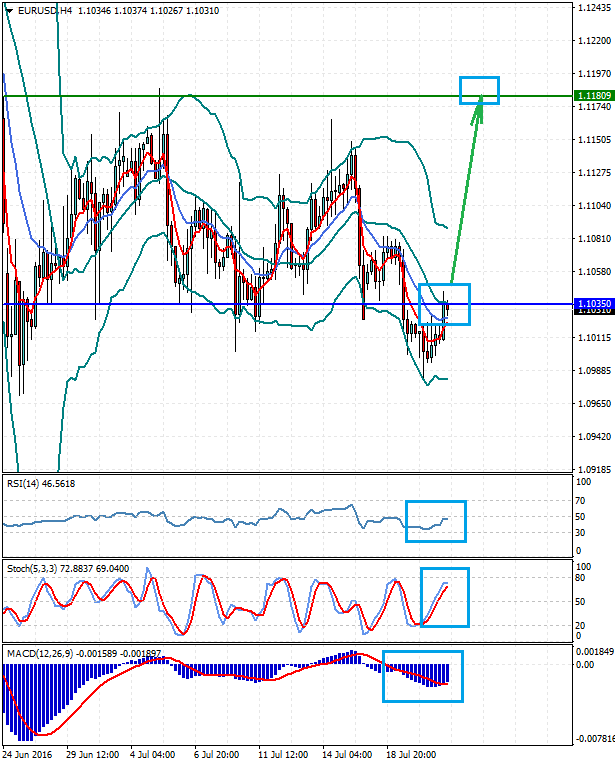Select the cyan target box on the green resistance line
The width and height of the screenshot is (615, 766).
click(479, 90)
